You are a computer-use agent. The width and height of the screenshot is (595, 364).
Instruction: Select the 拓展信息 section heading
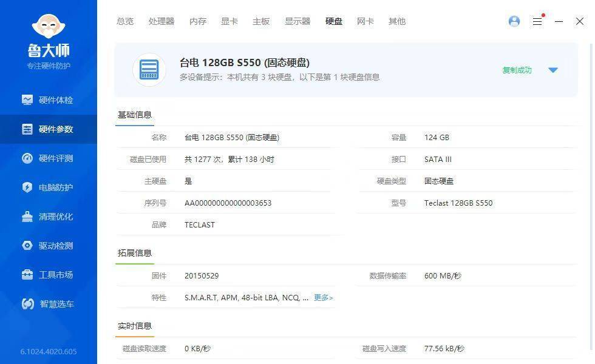tap(135, 253)
